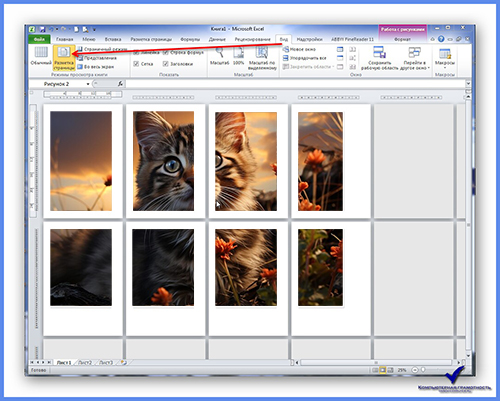500x401 pixels.
Task: Click View Side by Side icon
Action: click(353, 49)
